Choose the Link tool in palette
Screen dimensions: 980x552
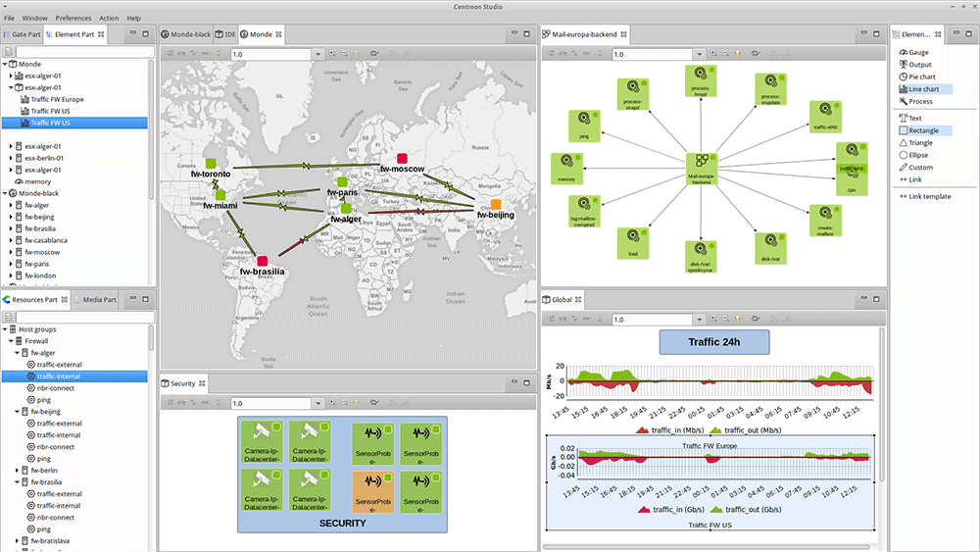[x=910, y=179]
